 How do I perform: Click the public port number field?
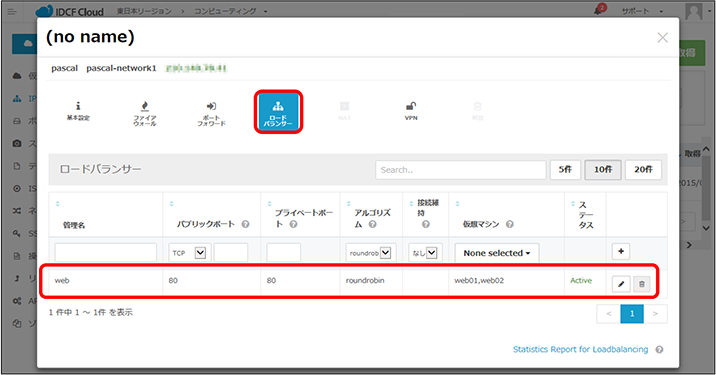coord(231,253)
